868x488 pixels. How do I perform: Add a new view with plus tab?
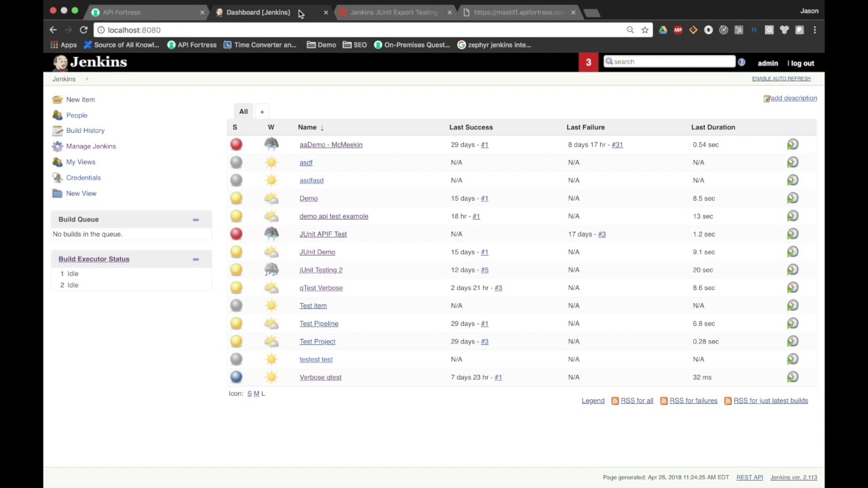click(x=262, y=112)
